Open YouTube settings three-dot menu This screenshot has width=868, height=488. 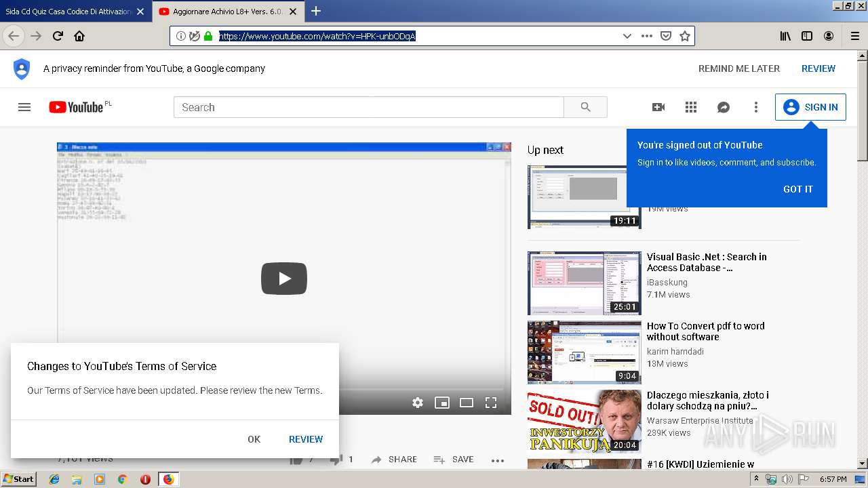point(756,107)
